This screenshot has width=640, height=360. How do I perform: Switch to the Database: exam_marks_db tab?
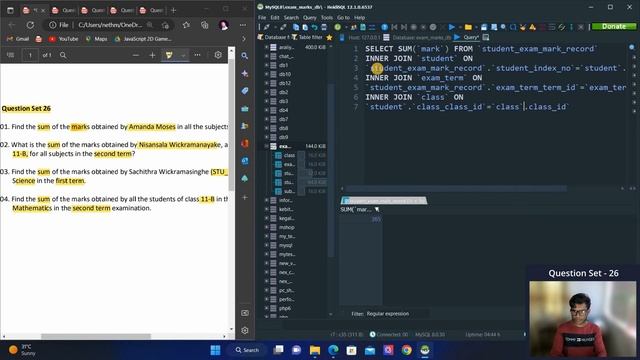tap(418, 37)
